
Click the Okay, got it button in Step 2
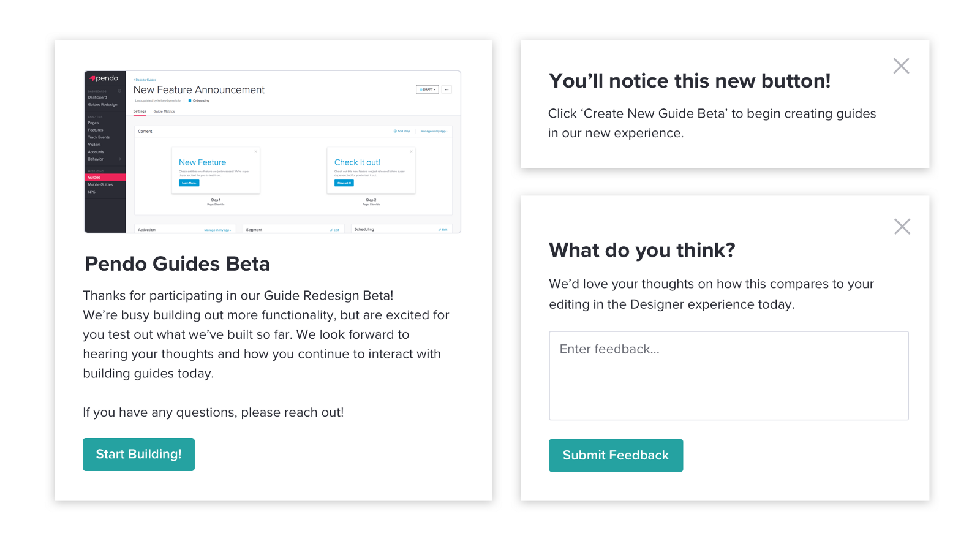point(344,183)
